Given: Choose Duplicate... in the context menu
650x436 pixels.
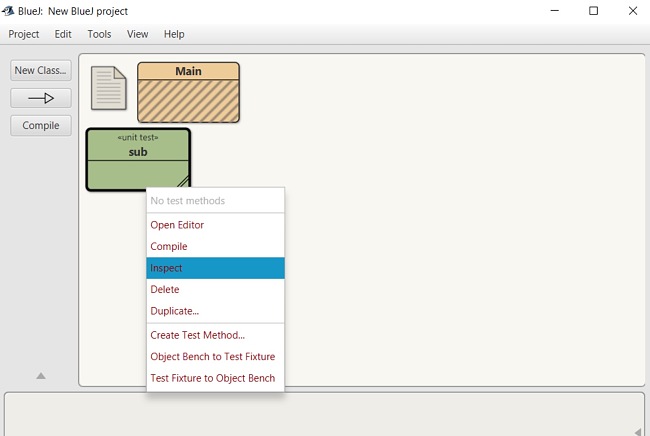Looking at the screenshot, I should pyautogui.click(x=216, y=311).
